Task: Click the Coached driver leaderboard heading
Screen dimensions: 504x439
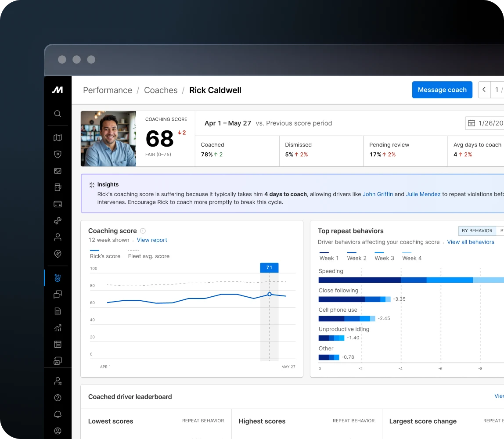Action: 130,396
